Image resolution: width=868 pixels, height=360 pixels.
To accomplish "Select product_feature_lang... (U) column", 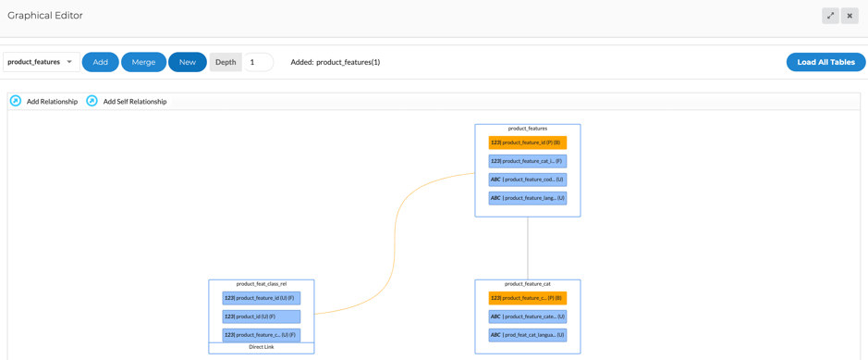I will click(528, 198).
